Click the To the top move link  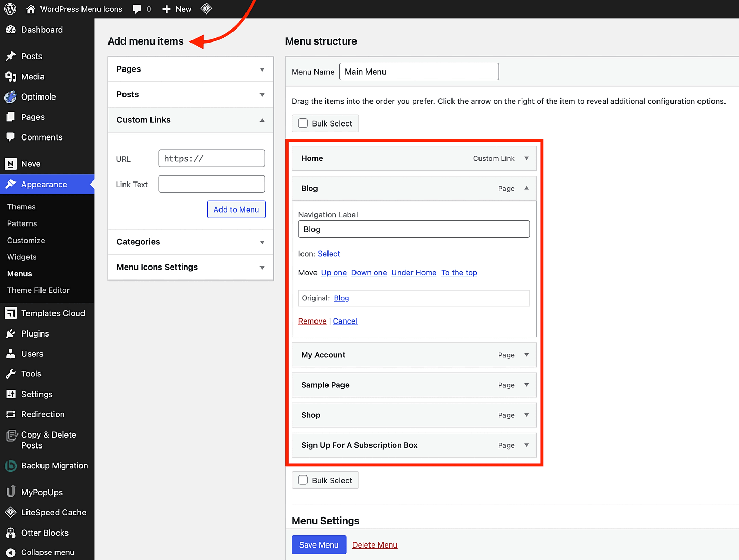click(x=459, y=273)
